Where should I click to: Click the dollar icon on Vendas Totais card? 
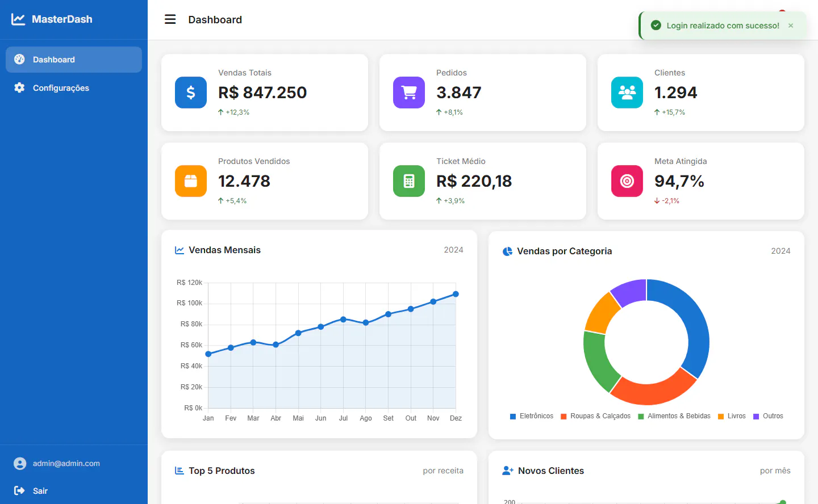pyautogui.click(x=191, y=93)
